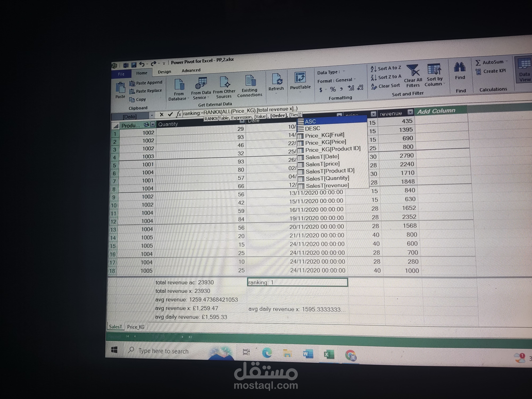This screenshot has height=399, width=532.
Task: Click Paste Replace in Clipboard group
Action: pyautogui.click(x=146, y=91)
